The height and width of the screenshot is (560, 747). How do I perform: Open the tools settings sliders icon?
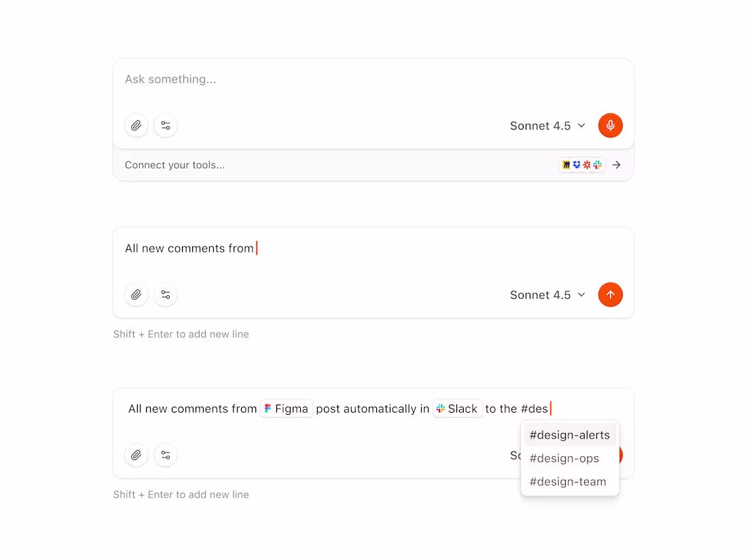coord(166,126)
